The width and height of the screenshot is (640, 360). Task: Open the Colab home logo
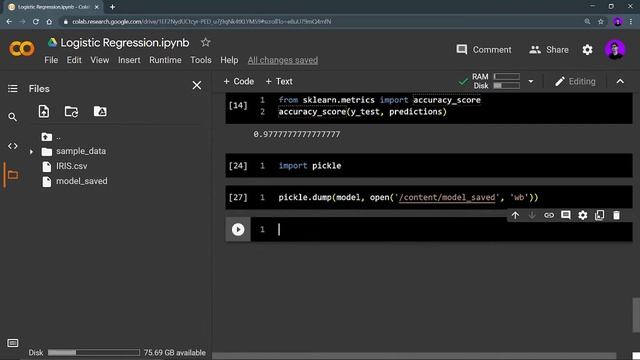coord(22,49)
